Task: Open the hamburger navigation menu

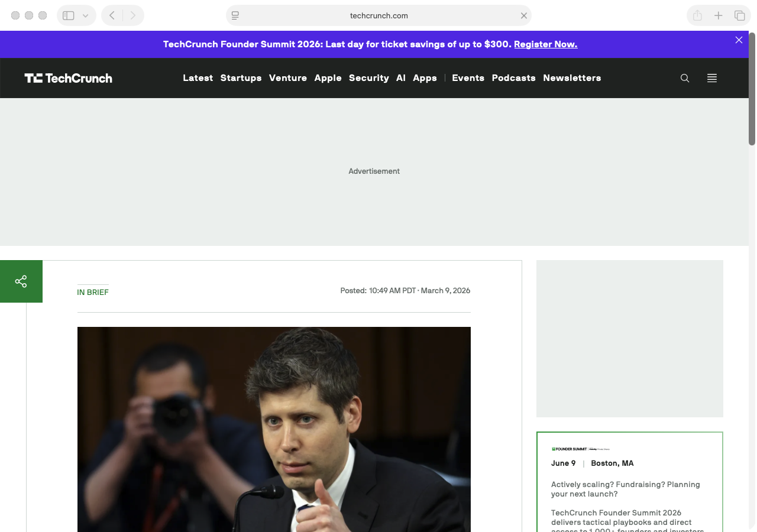Action: tap(711, 77)
